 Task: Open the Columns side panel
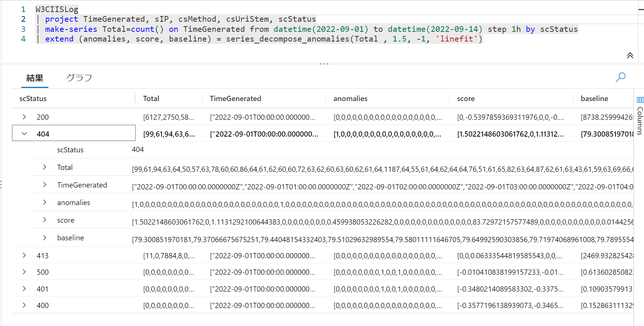pos(640,115)
